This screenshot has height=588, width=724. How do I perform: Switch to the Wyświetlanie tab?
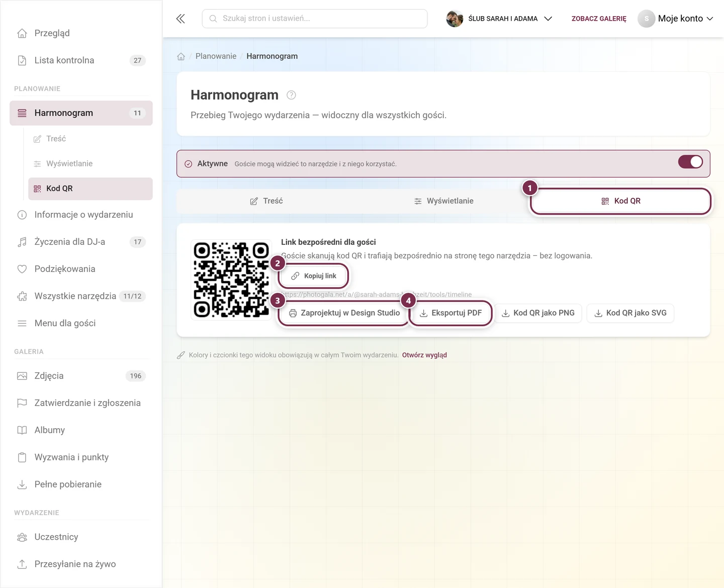pos(443,201)
